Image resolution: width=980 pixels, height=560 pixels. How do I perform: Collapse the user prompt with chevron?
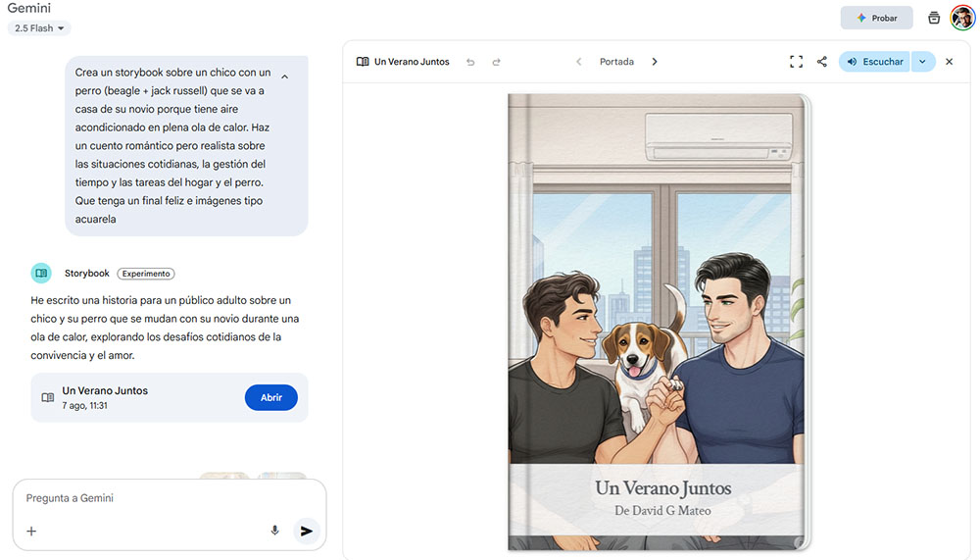coord(284,76)
